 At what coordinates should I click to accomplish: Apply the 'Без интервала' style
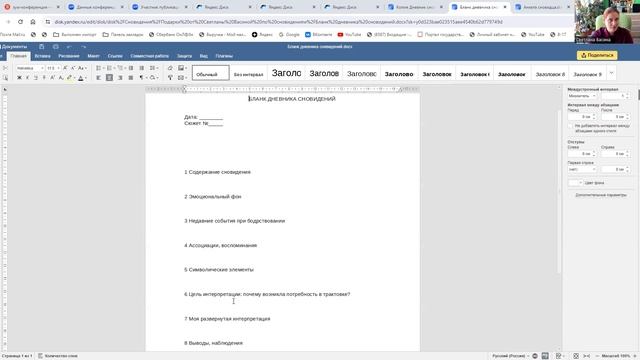248,73
